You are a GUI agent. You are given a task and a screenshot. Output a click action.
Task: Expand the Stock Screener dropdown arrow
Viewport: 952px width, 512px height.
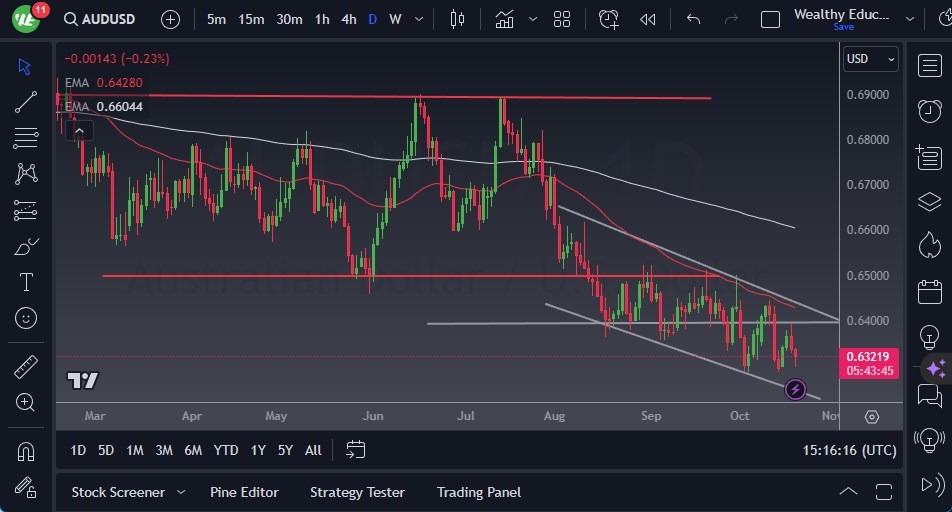181,492
